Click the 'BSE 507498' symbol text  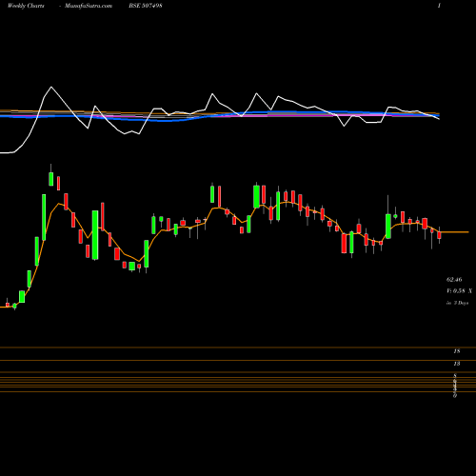click(x=146, y=6)
